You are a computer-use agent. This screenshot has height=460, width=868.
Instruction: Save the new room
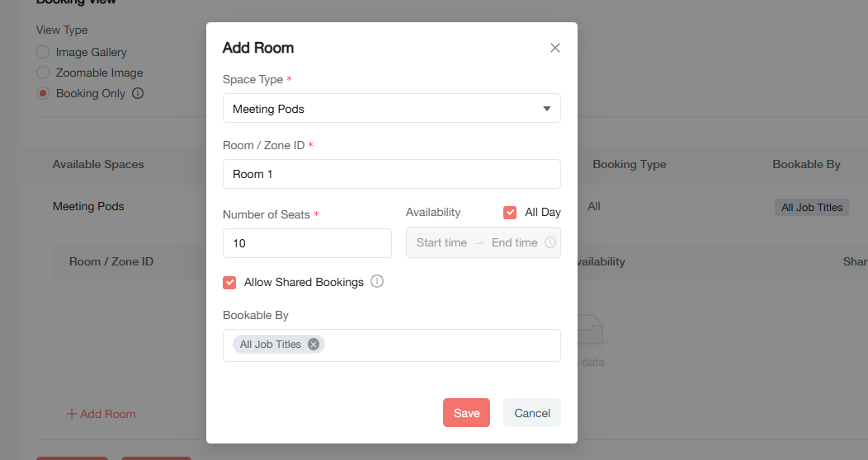(x=466, y=413)
